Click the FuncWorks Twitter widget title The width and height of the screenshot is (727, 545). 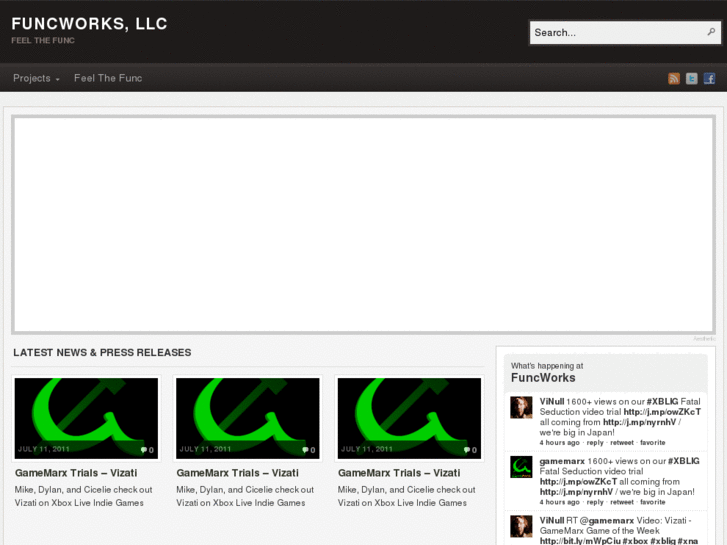pyautogui.click(x=543, y=378)
